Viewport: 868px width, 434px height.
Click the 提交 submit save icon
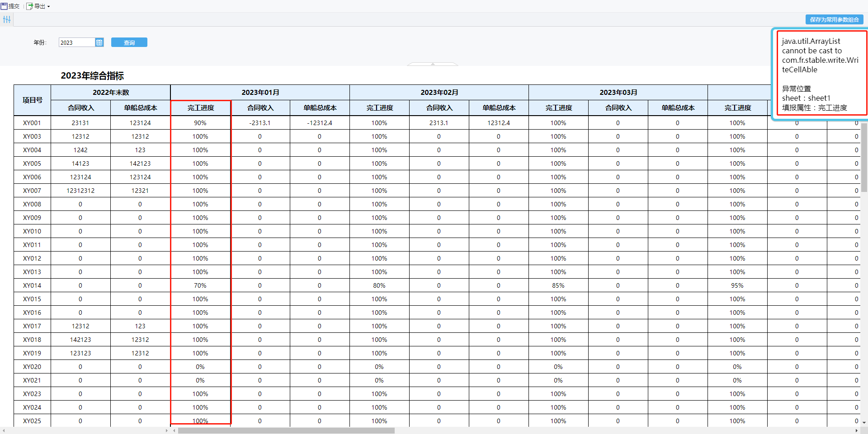tap(4, 6)
